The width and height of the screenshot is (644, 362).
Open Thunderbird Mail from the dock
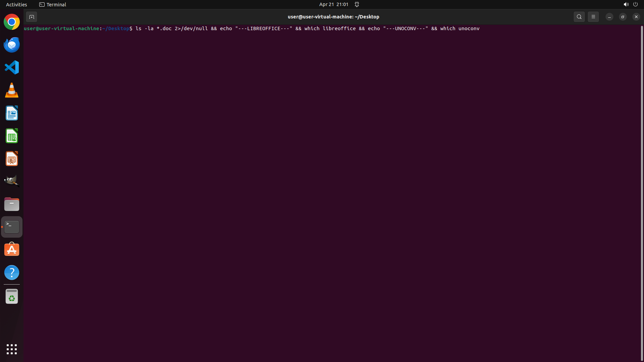(12, 45)
